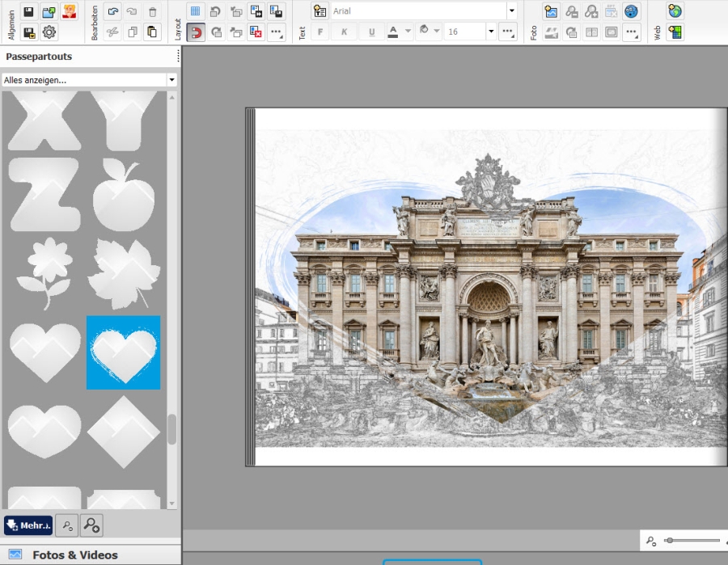Click the enlarge thumbnails magnifier icon
728x565 pixels.
(x=91, y=525)
